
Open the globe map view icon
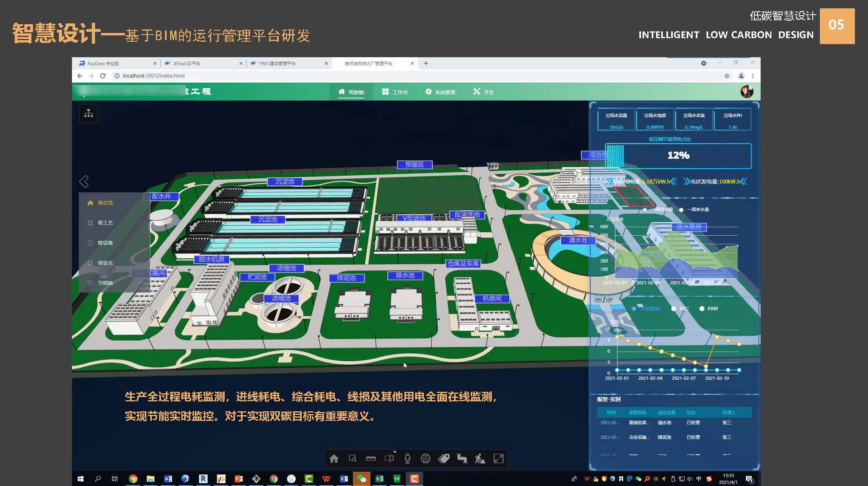425,459
